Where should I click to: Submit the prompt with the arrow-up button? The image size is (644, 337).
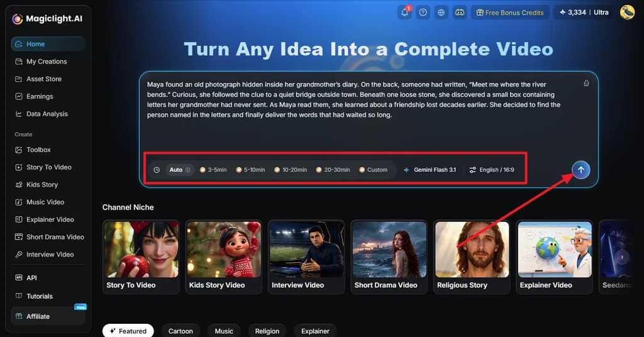[x=580, y=170]
